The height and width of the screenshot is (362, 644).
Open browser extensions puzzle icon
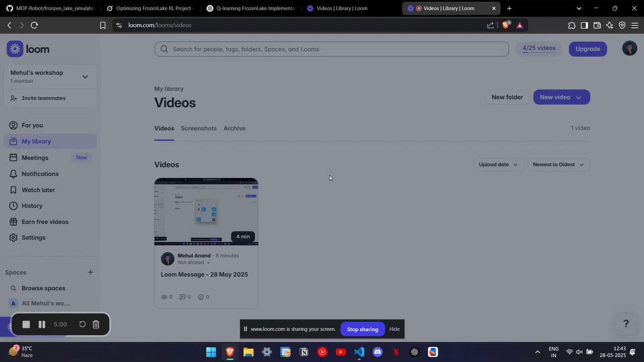coord(572,25)
